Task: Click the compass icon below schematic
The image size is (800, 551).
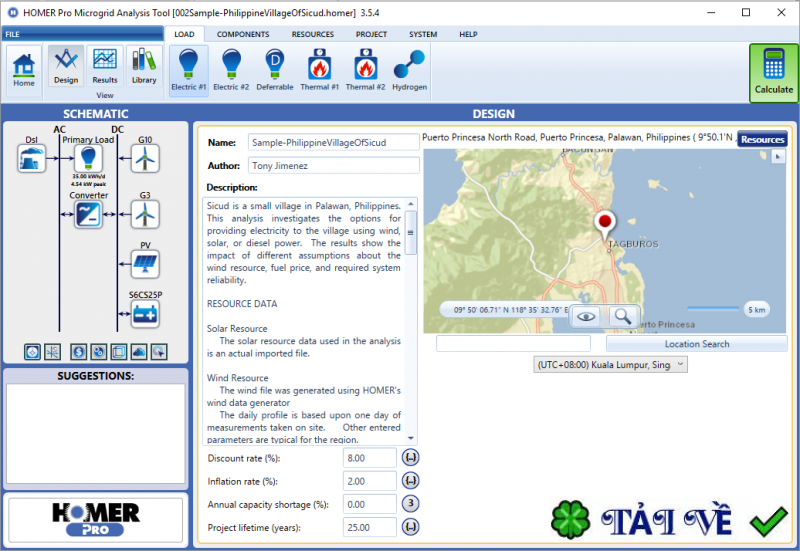Action: pos(32,352)
